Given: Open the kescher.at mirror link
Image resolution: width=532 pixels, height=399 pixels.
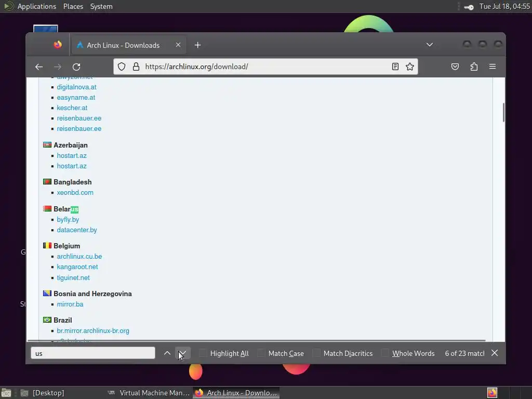Looking at the screenshot, I should pyautogui.click(x=72, y=108).
